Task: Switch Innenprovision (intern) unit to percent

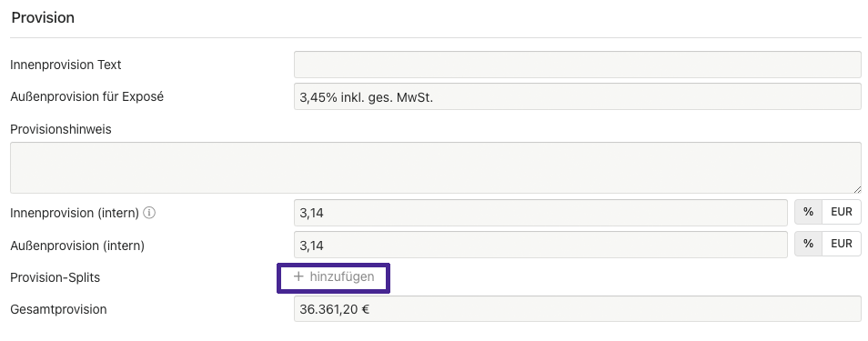Action: point(808,213)
